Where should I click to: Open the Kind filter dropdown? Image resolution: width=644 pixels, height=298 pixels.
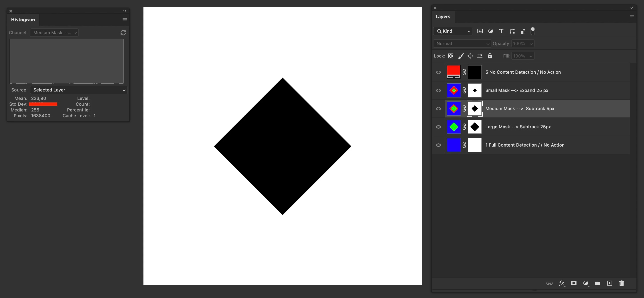453,31
